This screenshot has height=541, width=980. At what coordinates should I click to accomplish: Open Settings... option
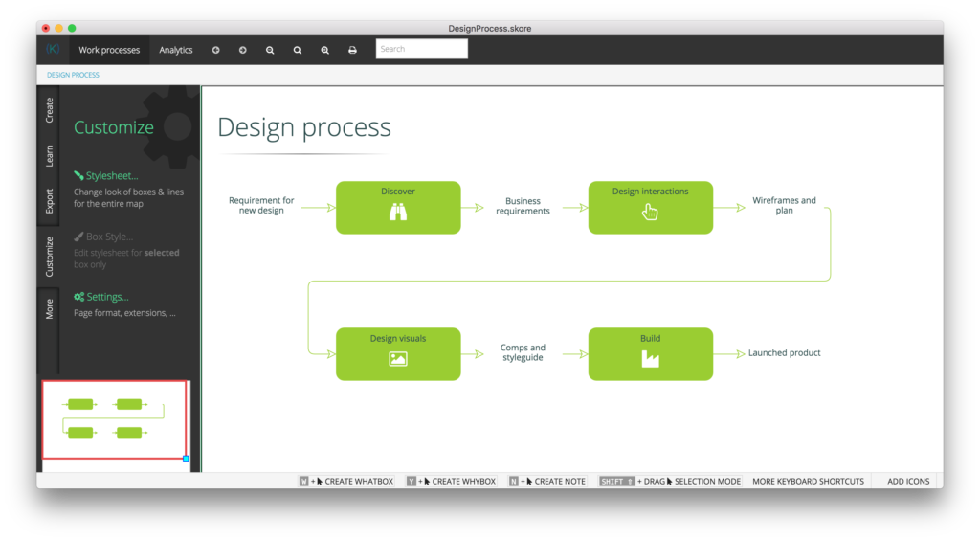tap(107, 297)
